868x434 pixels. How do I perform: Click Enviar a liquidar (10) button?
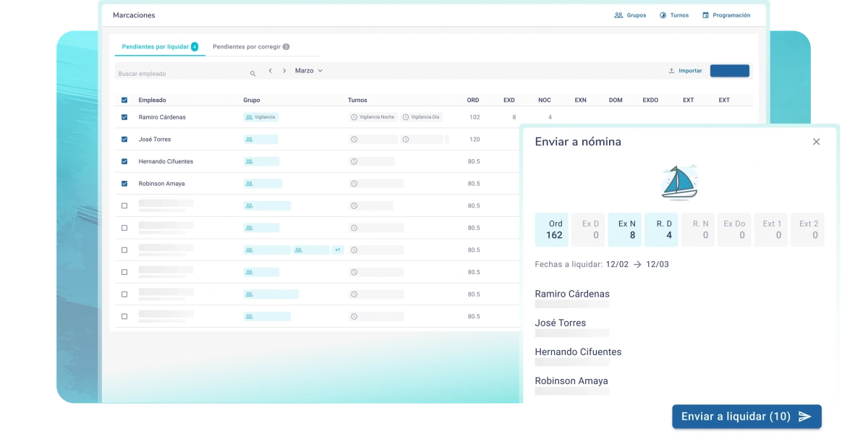coord(746,417)
